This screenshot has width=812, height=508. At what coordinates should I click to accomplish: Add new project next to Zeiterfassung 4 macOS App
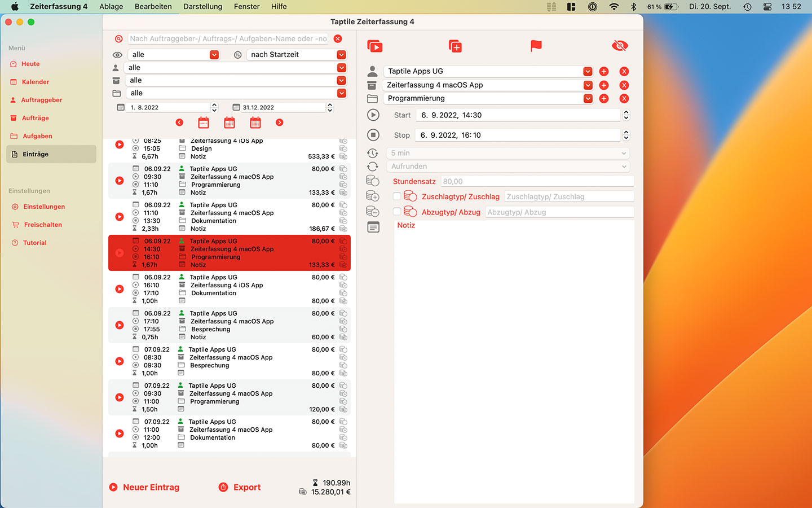pos(604,85)
